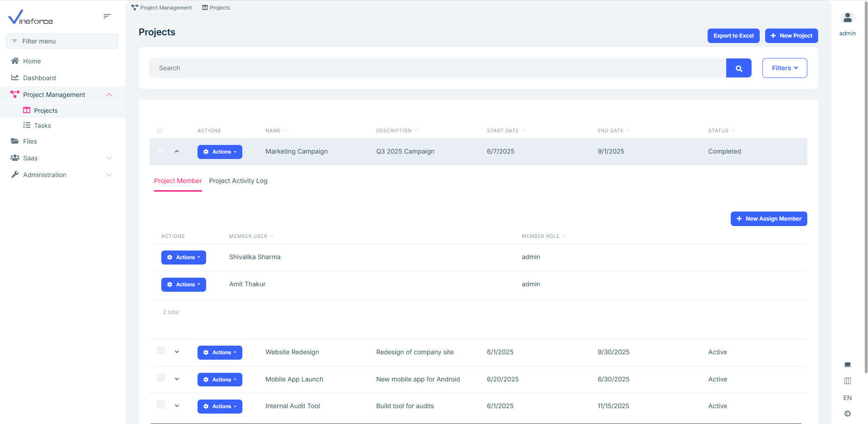
Task: Go to Tasks in the sidebar menu
Action: point(42,125)
